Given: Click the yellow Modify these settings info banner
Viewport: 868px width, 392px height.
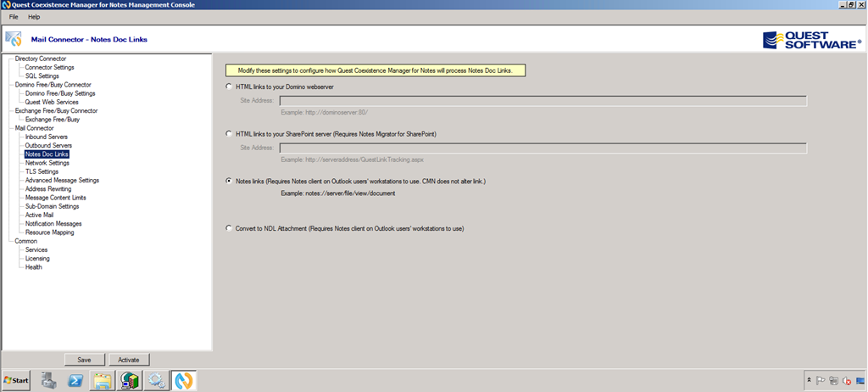Looking at the screenshot, I should point(376,70).
